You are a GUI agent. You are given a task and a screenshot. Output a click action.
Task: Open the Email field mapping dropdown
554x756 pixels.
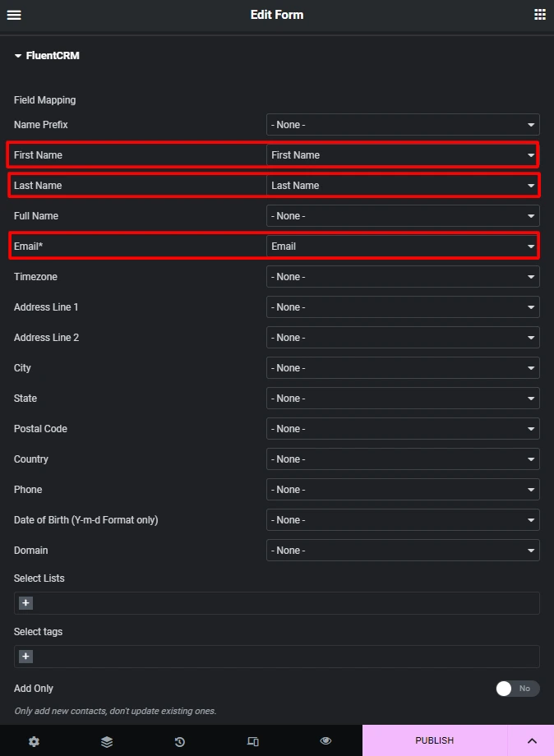tap(403, 247)
